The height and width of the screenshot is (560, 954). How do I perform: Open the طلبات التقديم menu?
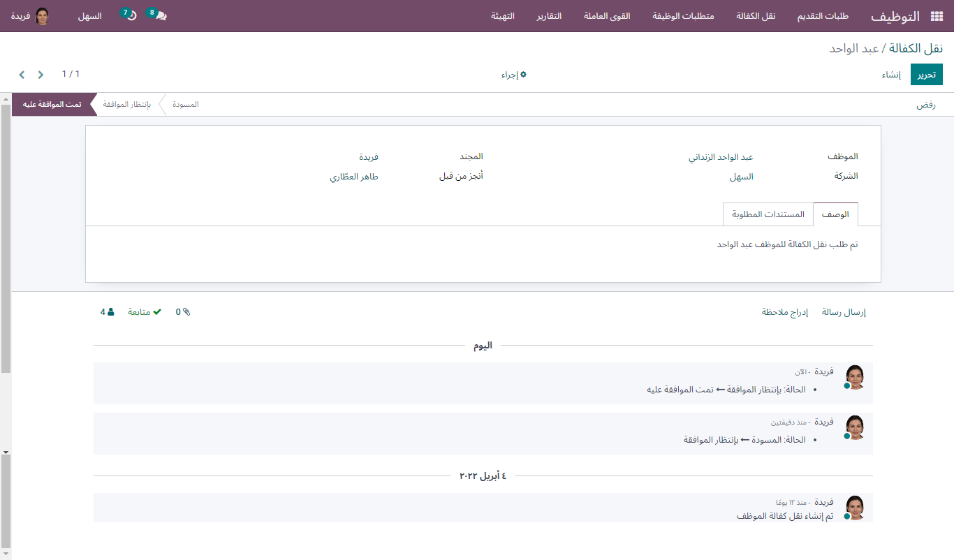[x=823, y=16]
